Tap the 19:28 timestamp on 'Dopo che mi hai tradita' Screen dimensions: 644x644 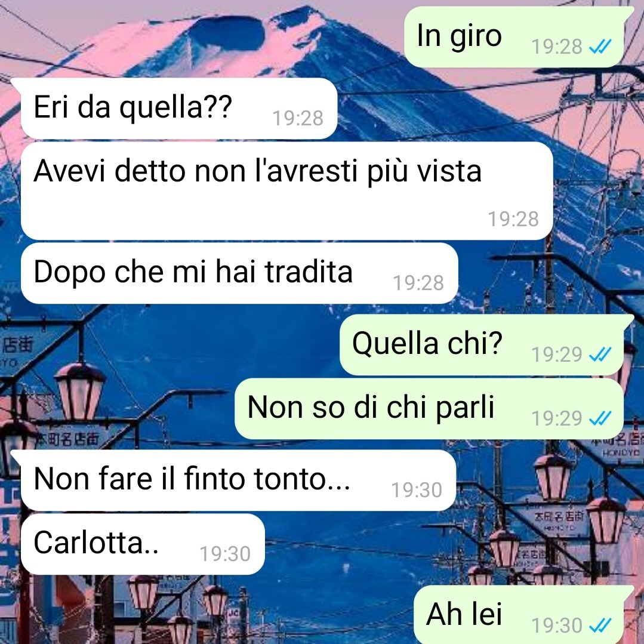click(x=418, y=283)
